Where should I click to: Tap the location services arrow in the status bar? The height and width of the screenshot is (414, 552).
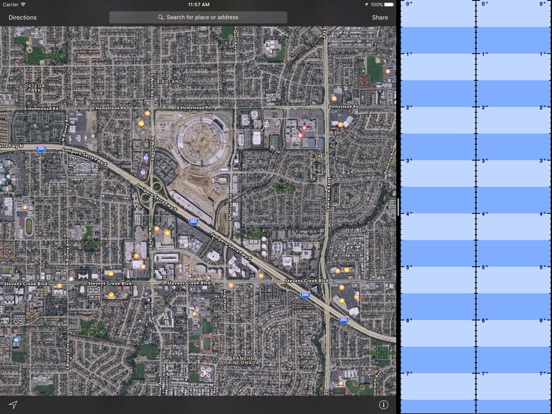tap(366, 5)
